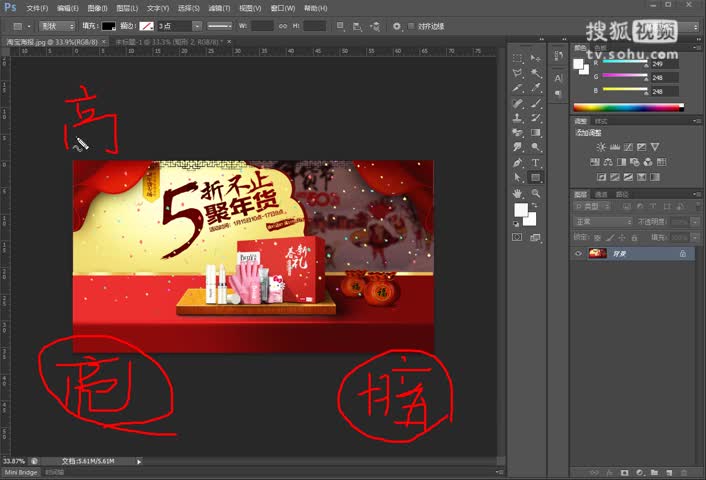Click the stroke color swatch in options bar
This screenshot has height=480, width=706.
pyautogui.click(x=146, y=26)
